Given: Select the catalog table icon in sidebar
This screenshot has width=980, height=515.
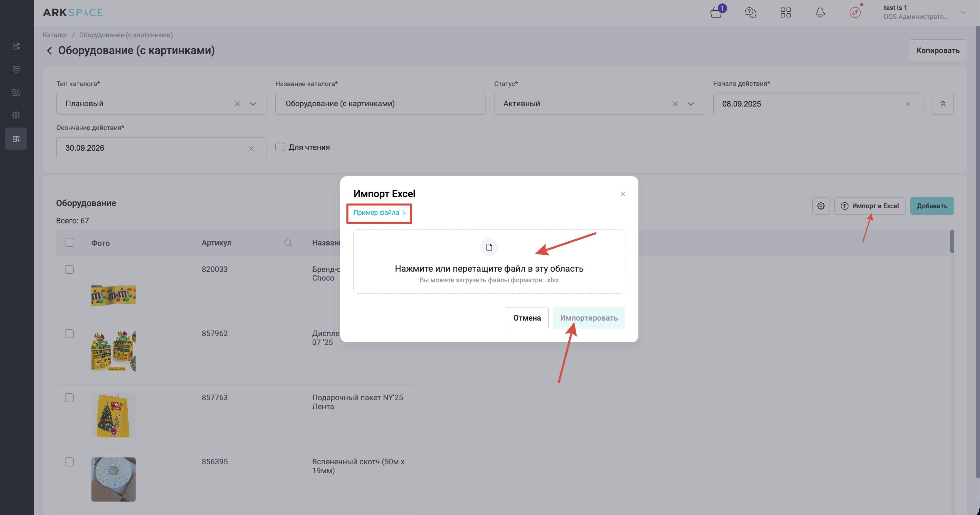Looking at the screenshot, I should pos(16,139).
